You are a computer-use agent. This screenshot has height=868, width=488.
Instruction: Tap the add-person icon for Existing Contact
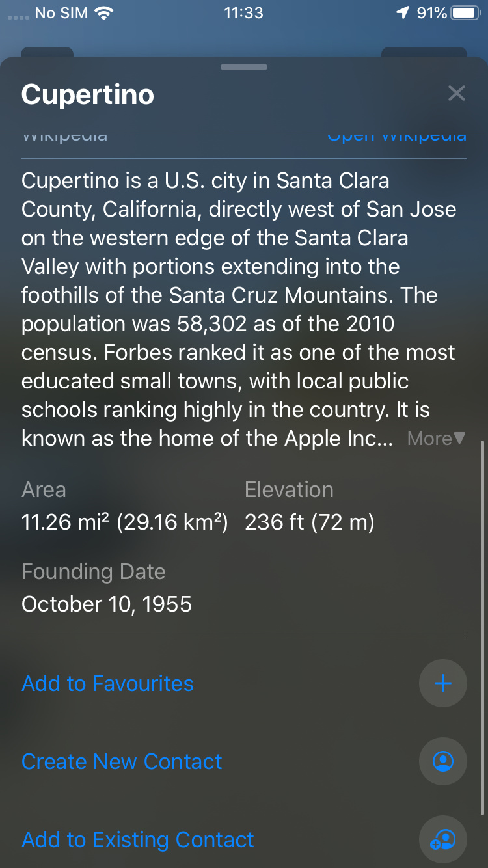click(443, 839)
